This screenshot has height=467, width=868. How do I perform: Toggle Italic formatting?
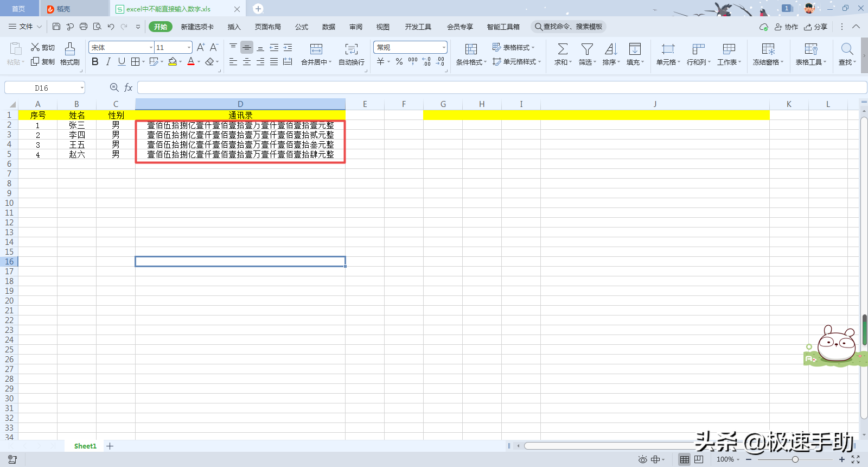(108, 62)
